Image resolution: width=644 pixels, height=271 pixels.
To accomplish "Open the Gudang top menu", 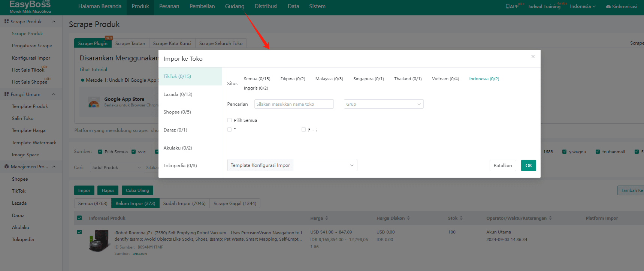I will click(235, 6).
